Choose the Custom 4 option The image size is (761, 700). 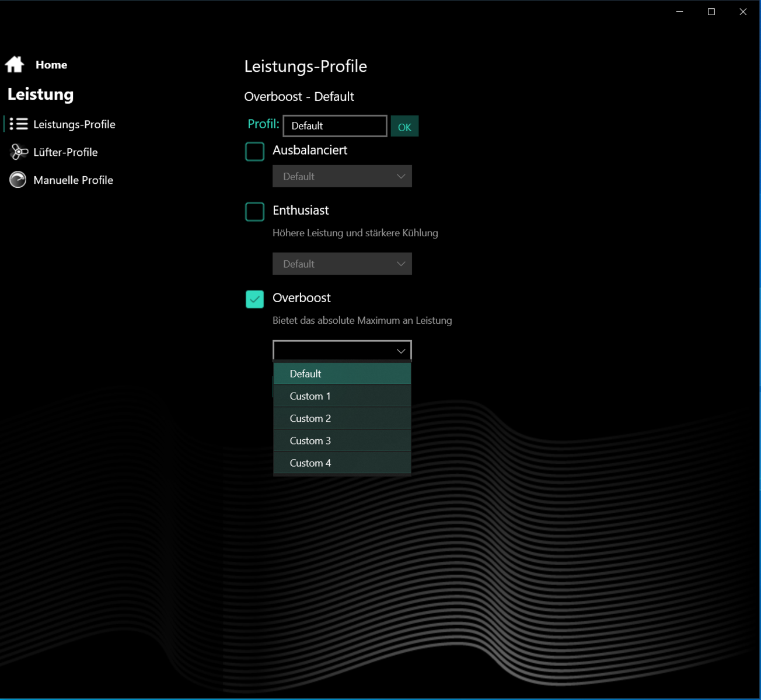(342, 463)
